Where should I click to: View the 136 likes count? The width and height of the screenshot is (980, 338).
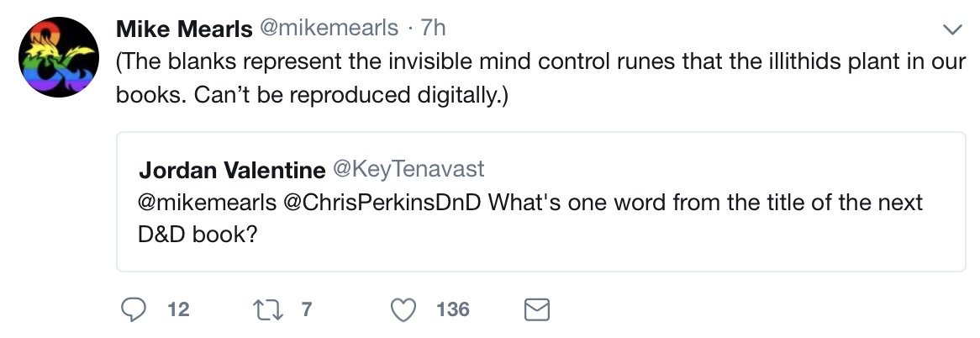pyautogui.click(x=452, y=309)
